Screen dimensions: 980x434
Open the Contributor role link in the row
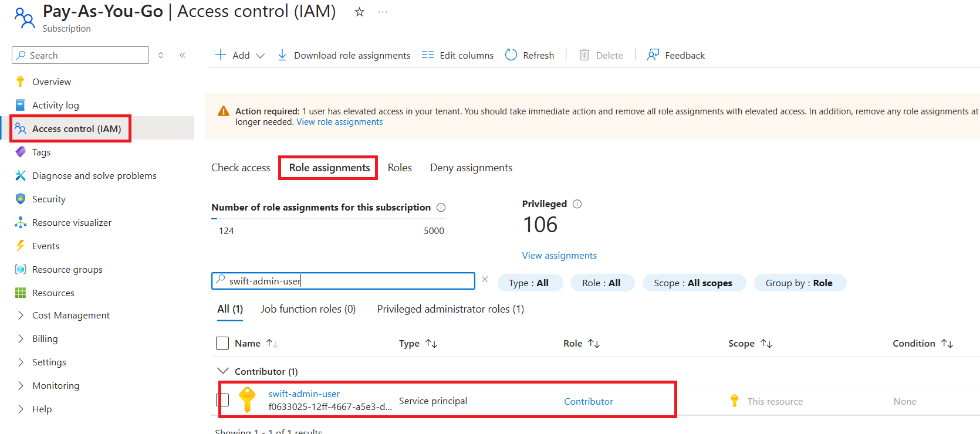point(589,401)
